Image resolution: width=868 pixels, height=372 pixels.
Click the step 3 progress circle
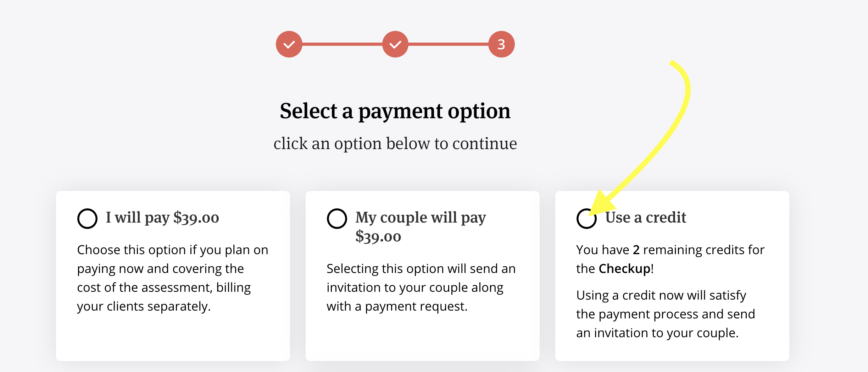(x=501, y=44)
